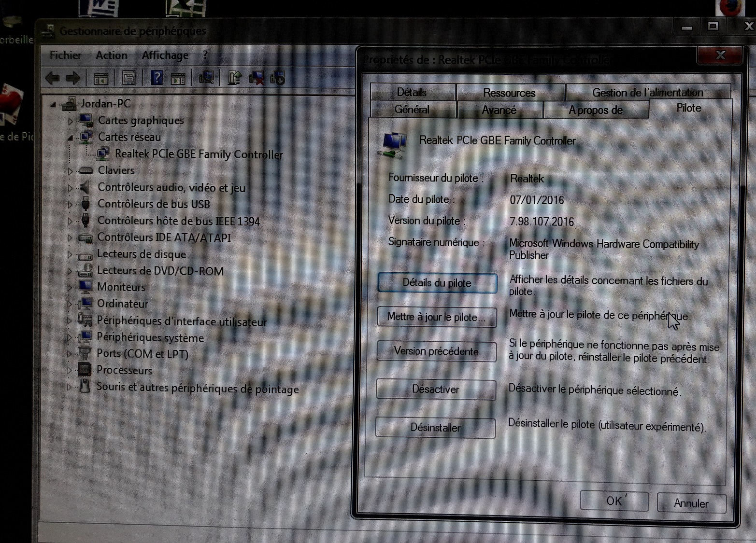Switch to the Gestion de l'alimentation tab
The image size is (756, 543).
coord(647,92)
